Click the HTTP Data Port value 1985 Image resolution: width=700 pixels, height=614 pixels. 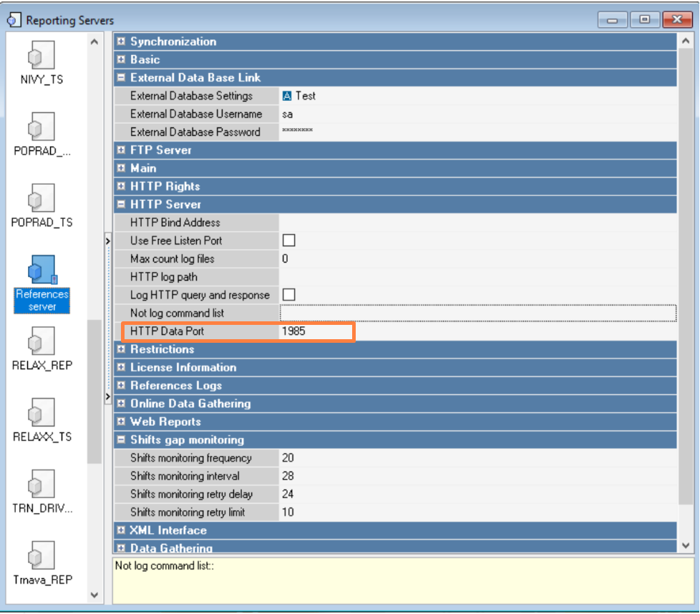click(x=293, y=331)
